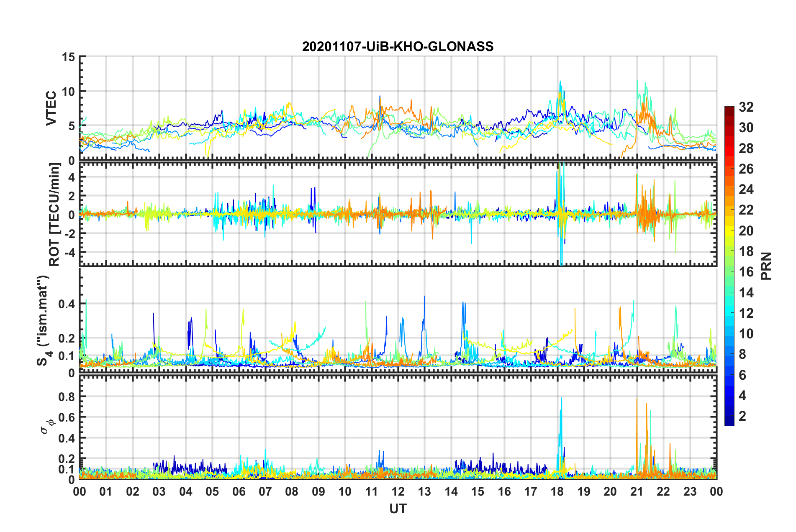Click the S4 ("ism.mat") y-axis label
This screenshot has height=532, width=796.
pyautogui.click(x=44, y=320)
